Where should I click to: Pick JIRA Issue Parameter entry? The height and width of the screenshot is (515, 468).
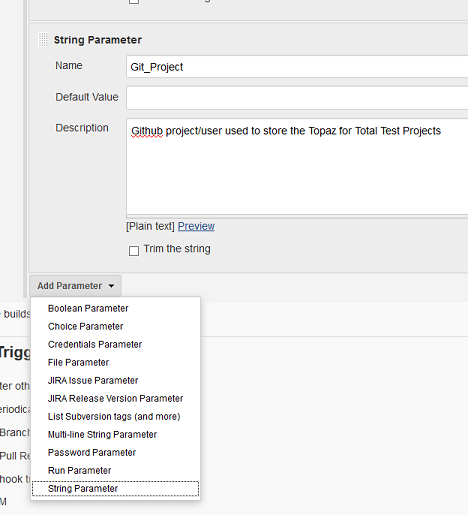point(93,380)
